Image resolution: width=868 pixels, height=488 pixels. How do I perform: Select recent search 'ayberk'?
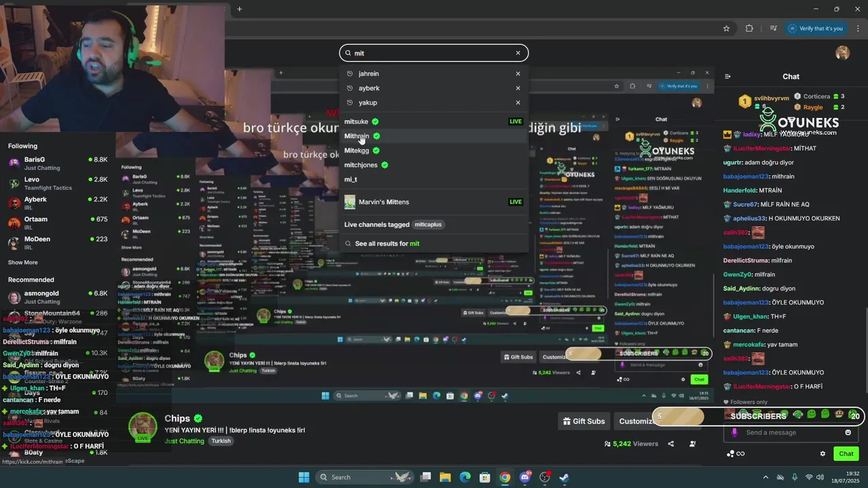[x=434, y=88]
